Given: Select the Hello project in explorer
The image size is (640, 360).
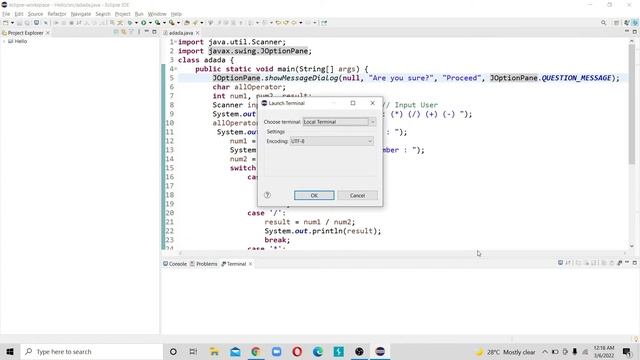Looking at the screenshot, I should pyautogui.click(x=18, y=41).
